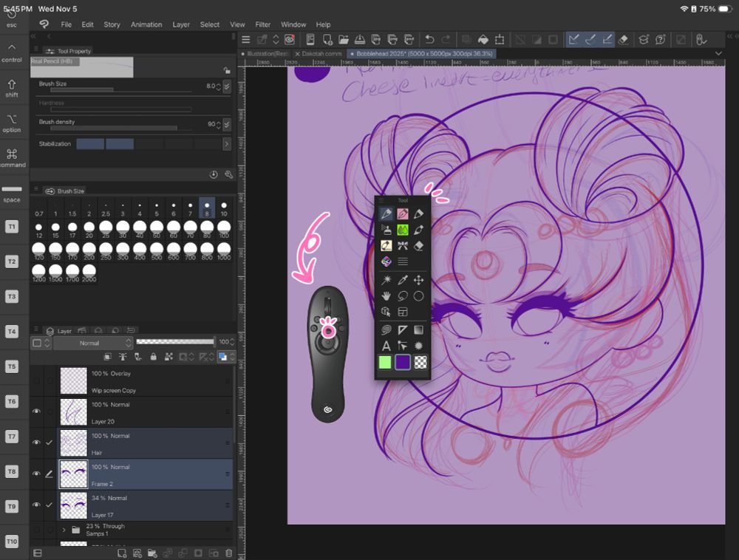This screenshot has height=560, width=739.
Task: Click the Clear eraser icon in command bar
Action: (623, 40)
